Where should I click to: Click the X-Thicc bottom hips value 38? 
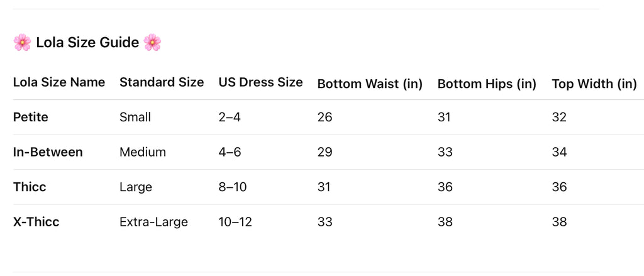(x=445, y=222)
